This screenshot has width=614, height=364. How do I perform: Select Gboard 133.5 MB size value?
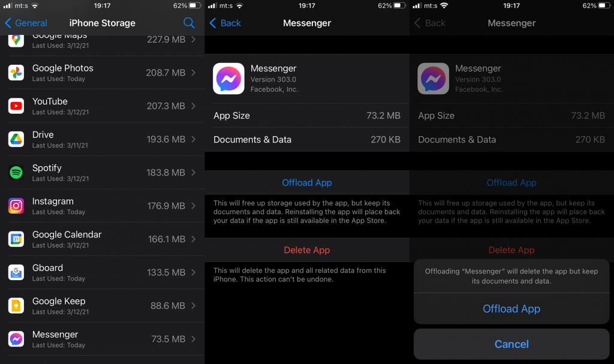(166, 273)
